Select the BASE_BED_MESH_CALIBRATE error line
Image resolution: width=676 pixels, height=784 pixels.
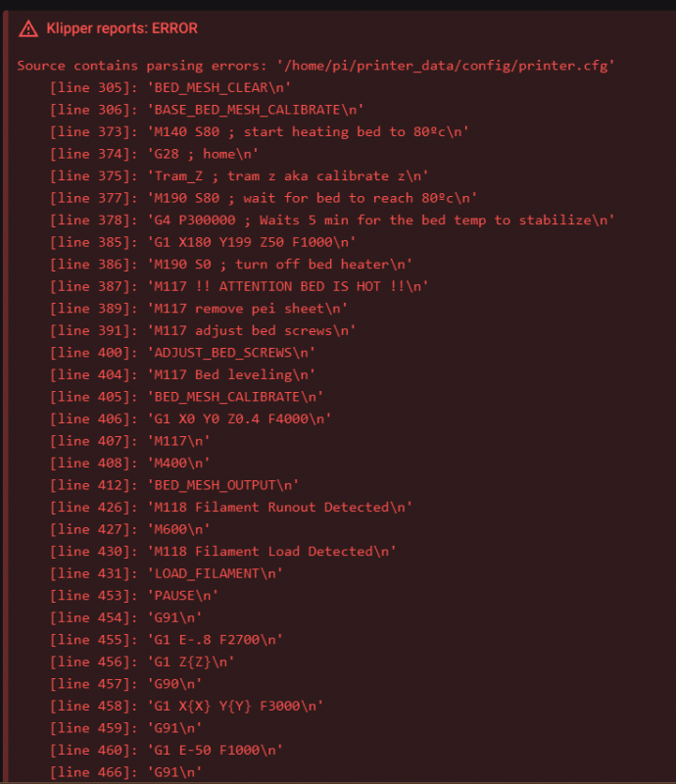(207, 110)
